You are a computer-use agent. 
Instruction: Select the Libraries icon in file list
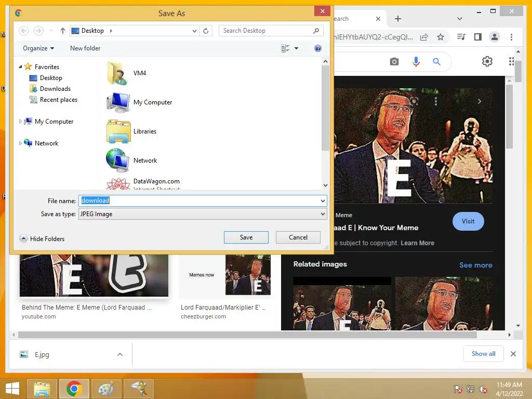tap(118, 131)
